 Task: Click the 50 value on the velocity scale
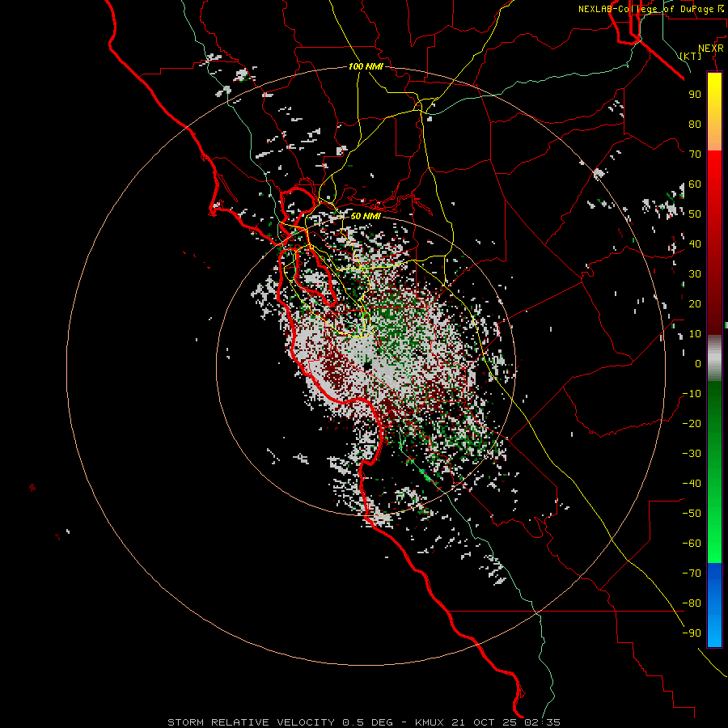coord(695,214)
